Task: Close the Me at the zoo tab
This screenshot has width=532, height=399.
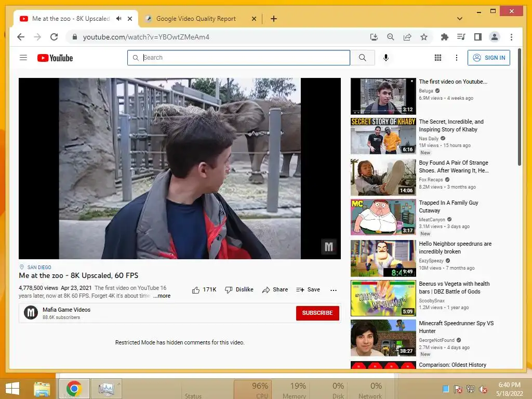Action: click(x=129, y=19)
